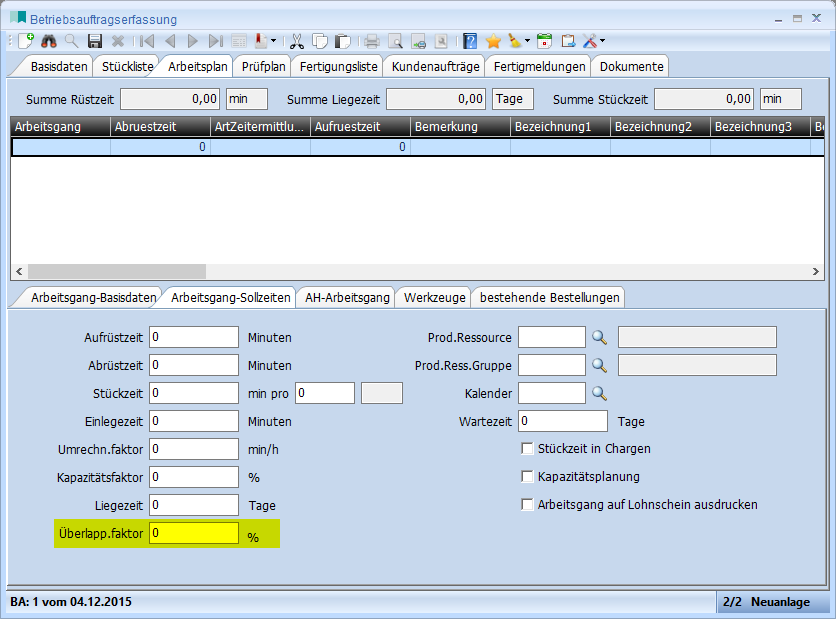Viewport: 836px width, 619px height.
Task: Click the broom clean-up icon
Action: (515, 41)
